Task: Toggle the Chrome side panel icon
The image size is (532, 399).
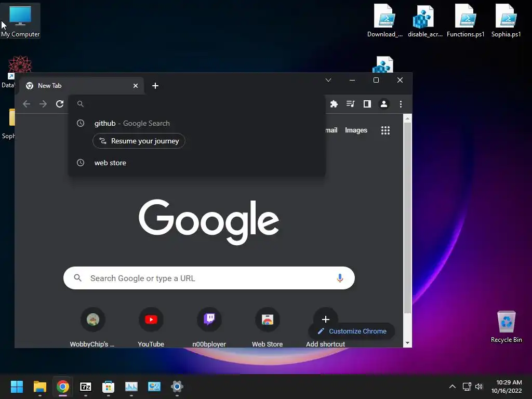Action: (367, 104)
